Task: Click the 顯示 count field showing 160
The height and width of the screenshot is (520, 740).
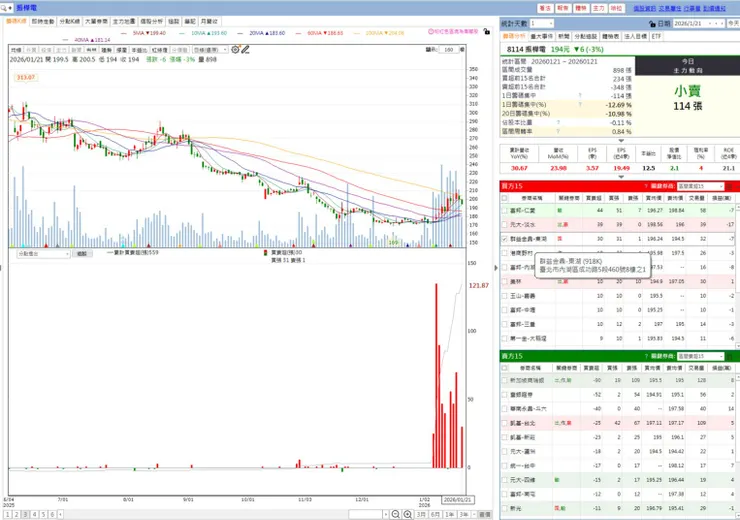Action: (448, 50)
